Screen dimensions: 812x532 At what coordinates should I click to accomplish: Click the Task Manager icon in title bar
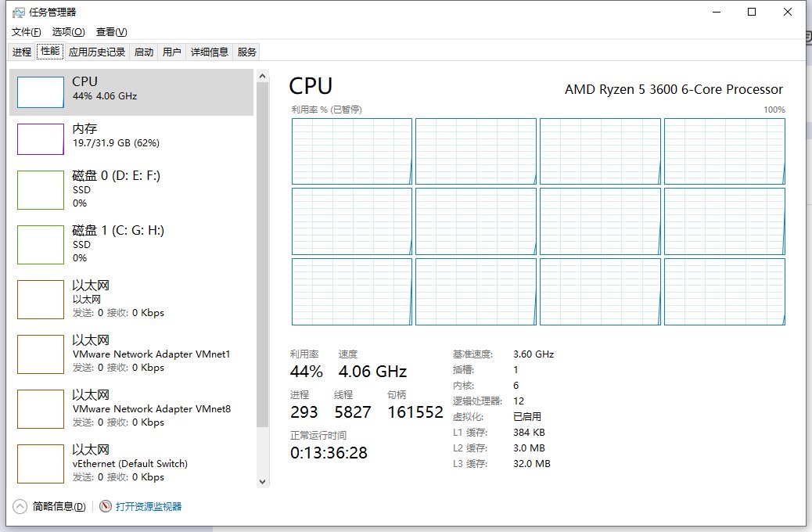click(19, 13)
